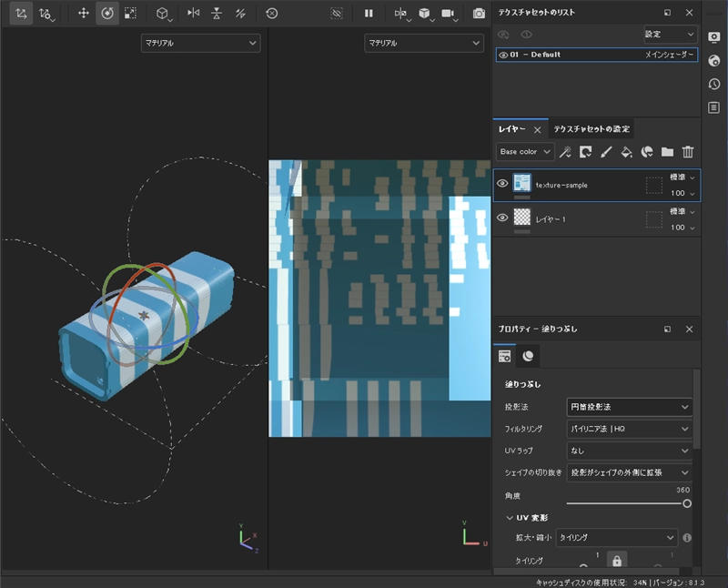Open the fill properties tab icon
This screenshot has width=728, height=588.
(x=504, y=356)
